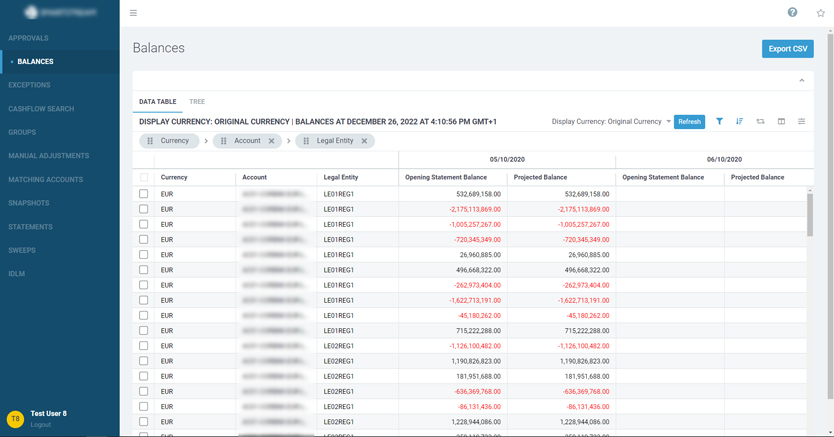Screen dimensions: 834x437
Task: Open the hamburger navigation menu
Action: tap(133, 13)
